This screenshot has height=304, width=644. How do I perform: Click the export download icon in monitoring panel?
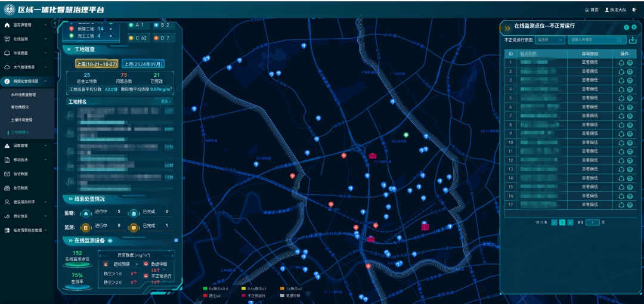(x=633, y=40)
